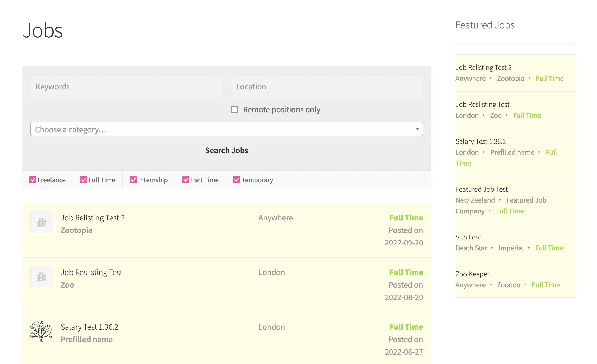Click posted date 2022-06-27
This screenshot has width=597, height=364.
point(404,352)
